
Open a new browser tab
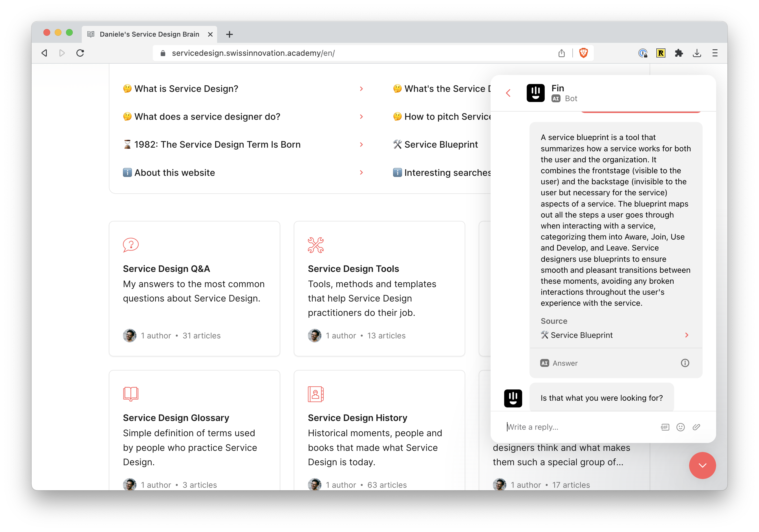(230, 34)
